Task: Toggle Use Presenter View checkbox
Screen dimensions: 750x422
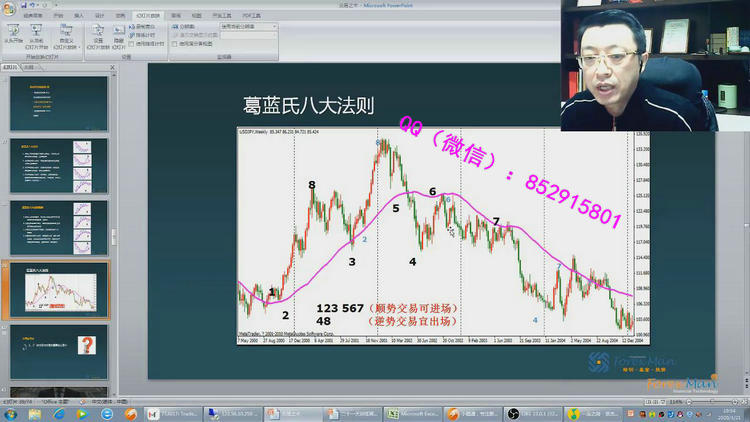Action: click(x=175, y=44)
